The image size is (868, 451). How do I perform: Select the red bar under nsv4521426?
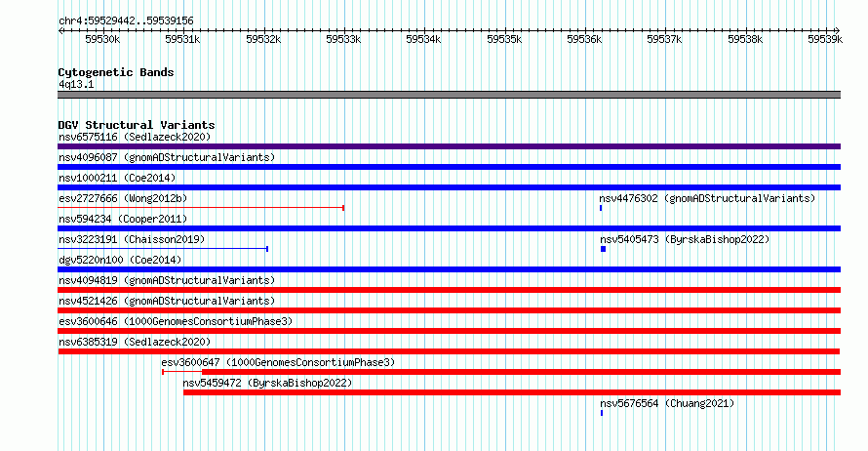[x=449, y=310]
